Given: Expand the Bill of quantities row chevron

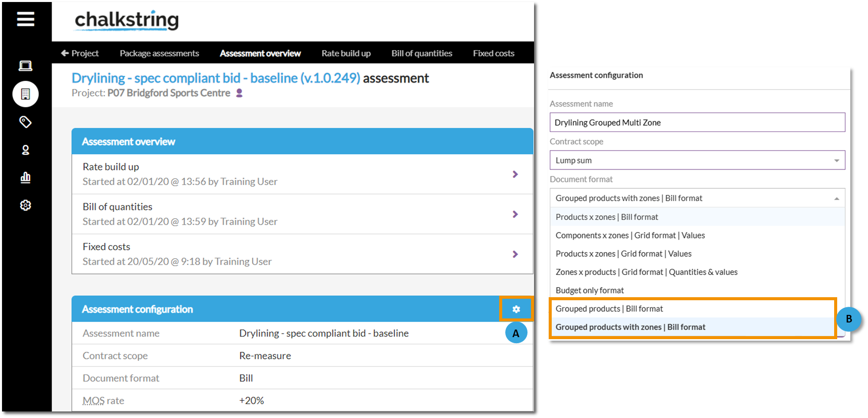Looking at the screenshot, I should (x=515, y=214).
